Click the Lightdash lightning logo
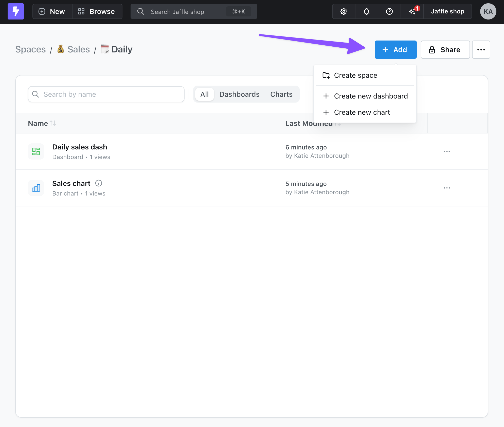The image size is (504, 427). (x=16, y=11)
